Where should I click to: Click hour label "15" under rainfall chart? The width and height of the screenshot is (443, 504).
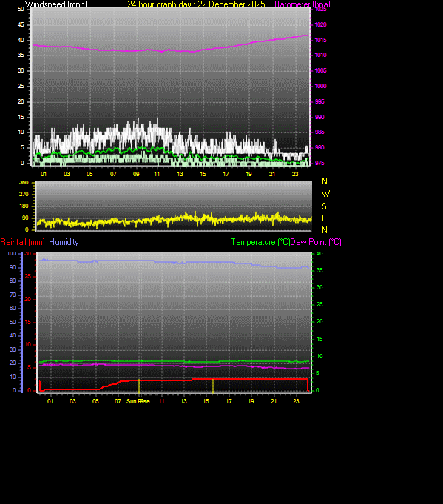pos(206,401)
